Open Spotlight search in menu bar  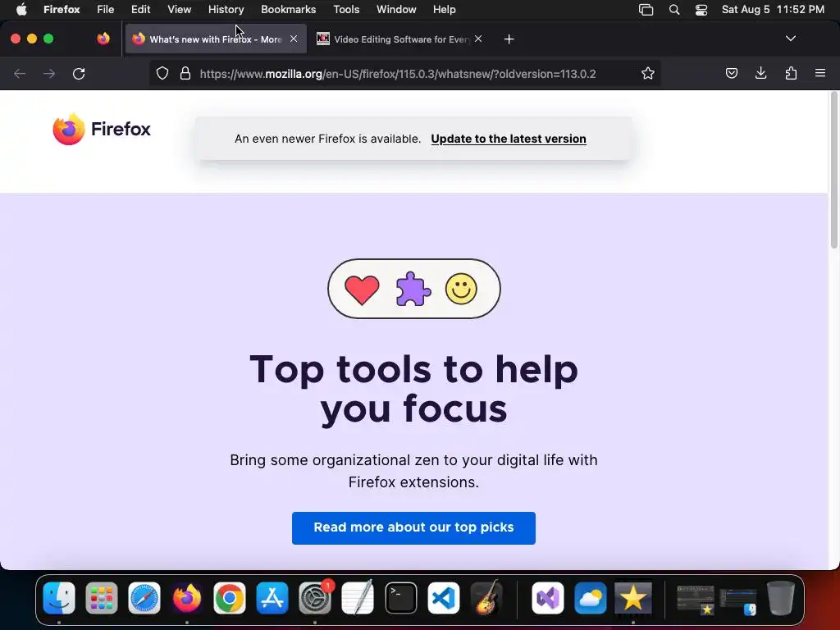pos(674,10)
